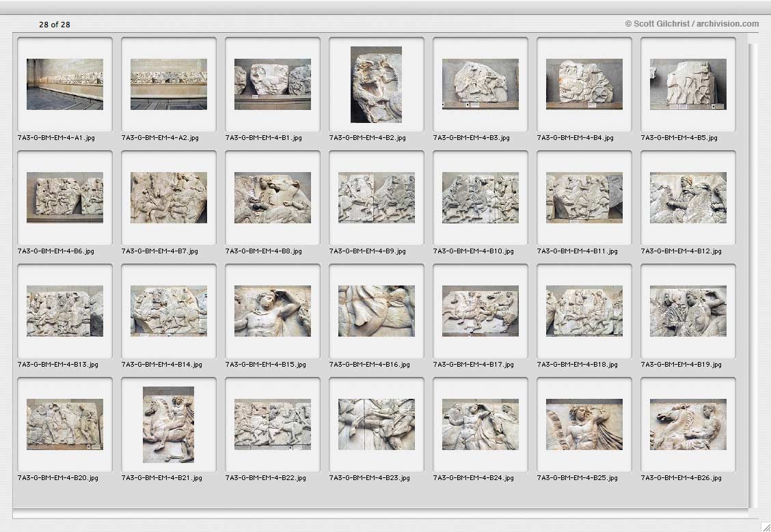Click file name 7A3-G-BM-EM-4-B10.jpg

473,251
